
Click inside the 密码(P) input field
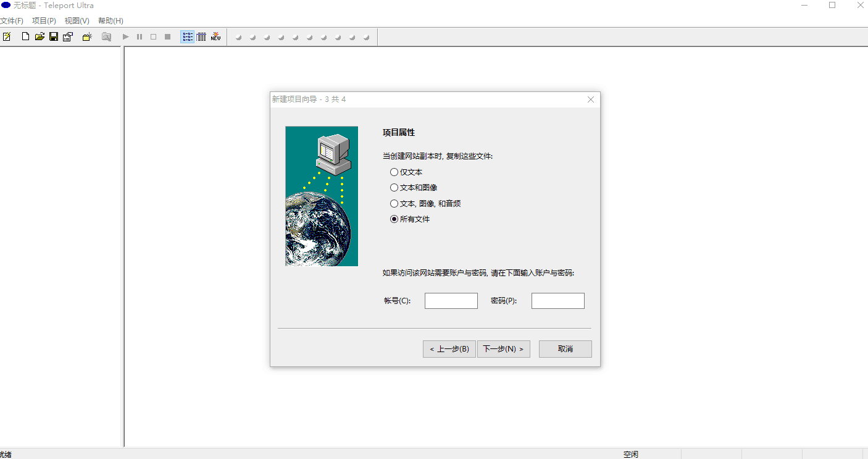(x=557, y=300)
